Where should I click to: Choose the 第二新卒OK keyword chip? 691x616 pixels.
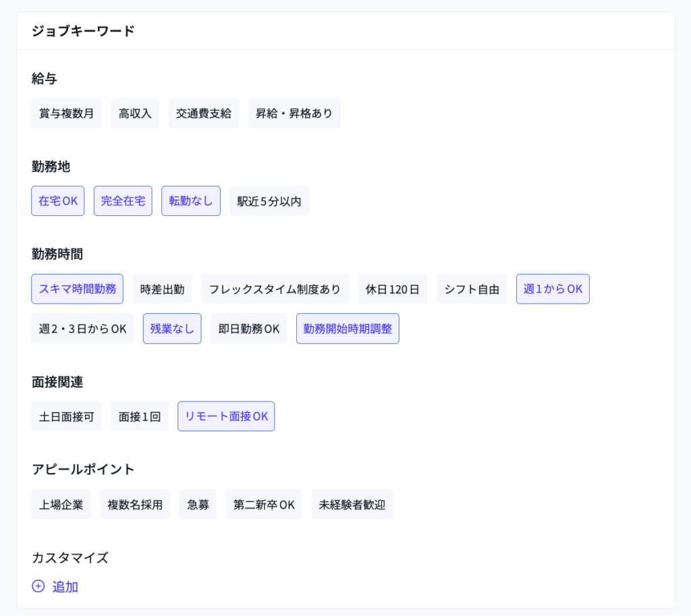point(264,505)
